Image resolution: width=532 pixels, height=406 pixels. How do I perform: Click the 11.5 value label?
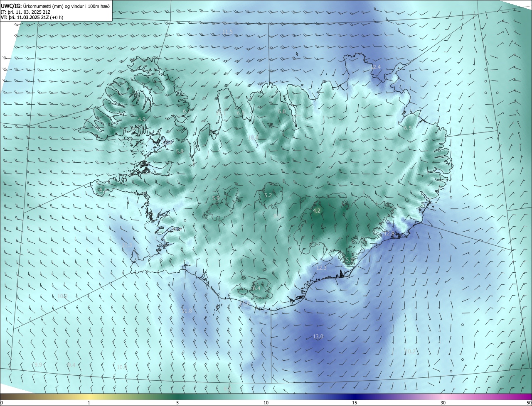point(227,32)
